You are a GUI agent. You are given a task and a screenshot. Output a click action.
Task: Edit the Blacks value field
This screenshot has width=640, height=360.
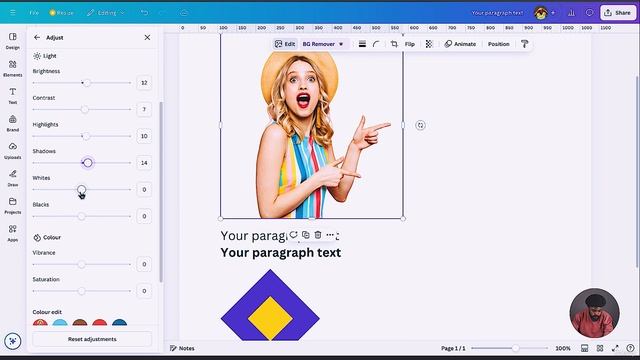coord(144,216)
